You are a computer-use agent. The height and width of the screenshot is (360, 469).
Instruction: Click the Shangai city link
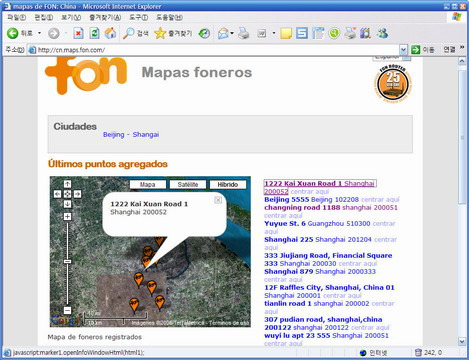pyautogui.click(x=146, y=135)
